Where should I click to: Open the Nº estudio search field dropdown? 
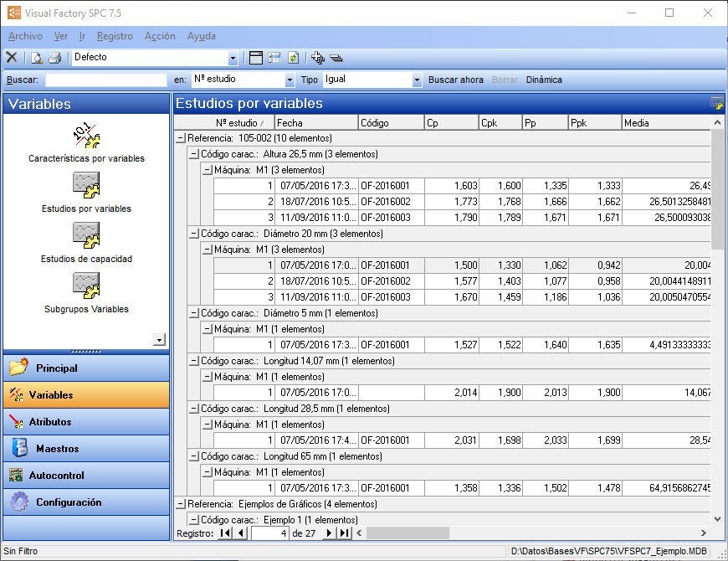click(289, 80)
